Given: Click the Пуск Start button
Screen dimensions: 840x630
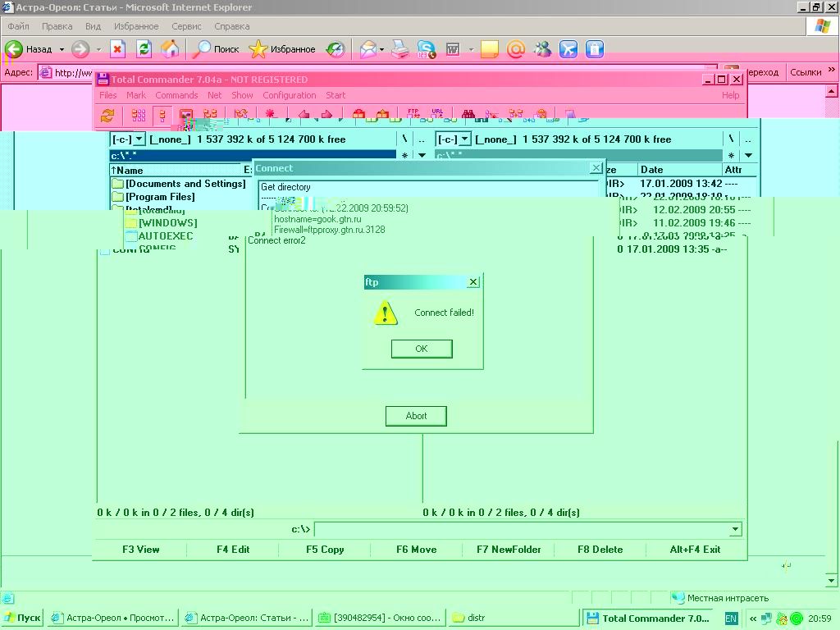Looking at the screenshot, I should pyautogui.click(x=22, y=618).
